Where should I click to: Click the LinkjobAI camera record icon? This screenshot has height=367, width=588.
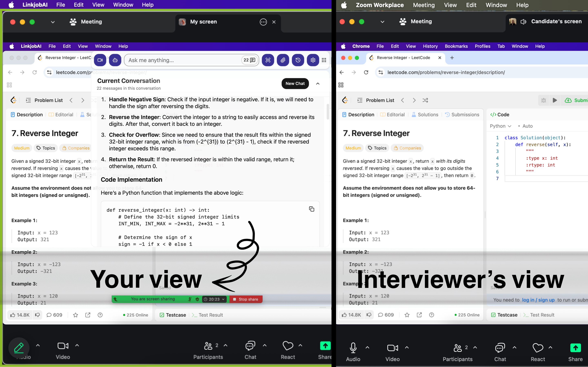tap(100, 60)
